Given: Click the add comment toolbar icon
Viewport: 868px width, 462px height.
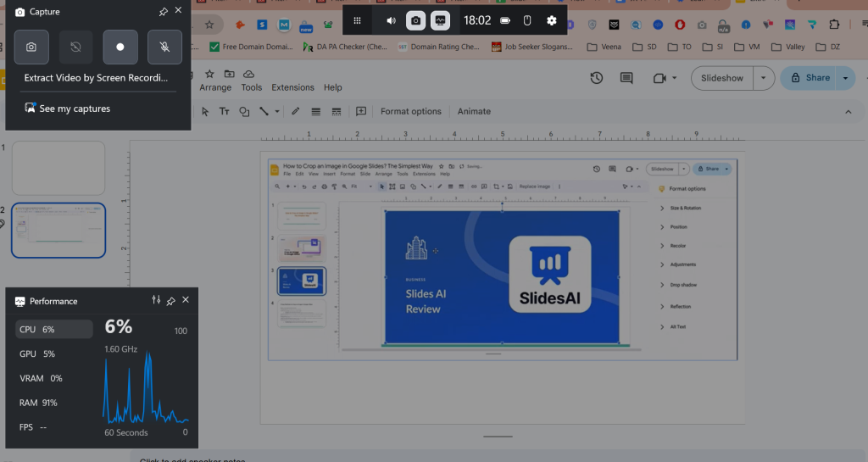Looking at the screenshot, I should point(361,111).
